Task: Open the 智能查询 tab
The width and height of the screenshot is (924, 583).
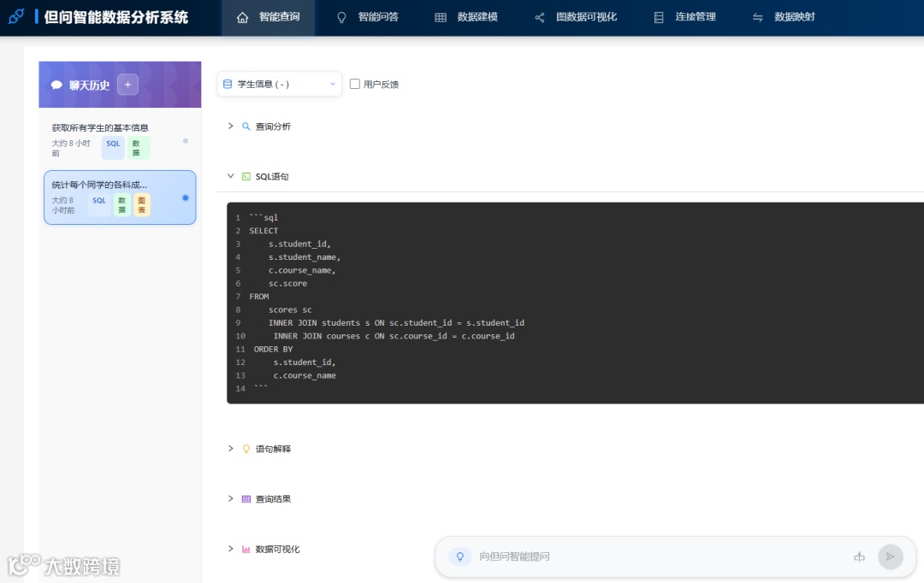Action: [x=268, y=18]
